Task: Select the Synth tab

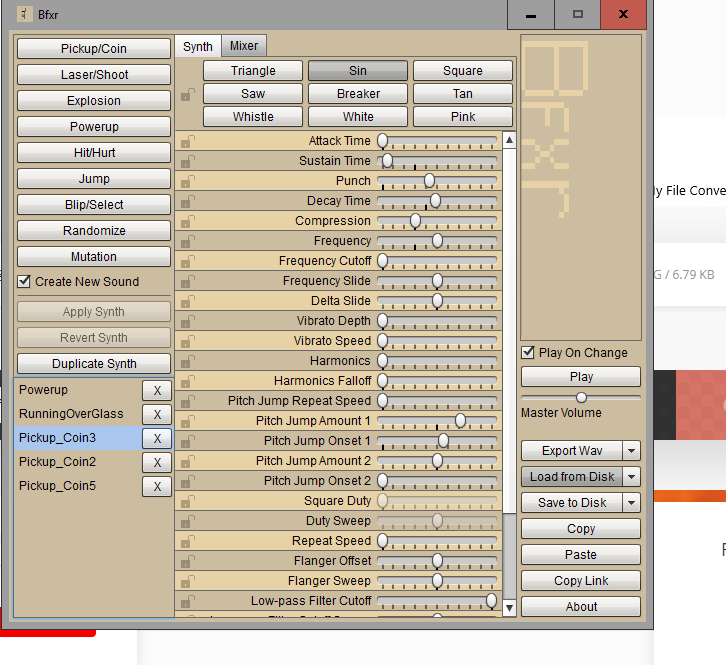Action: [x=198, y=47]
